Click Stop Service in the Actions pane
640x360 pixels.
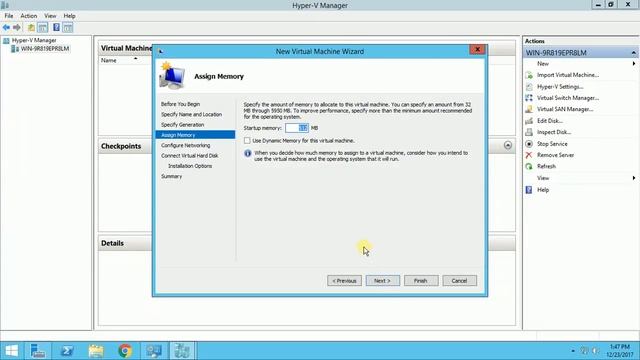pos(552,144)
